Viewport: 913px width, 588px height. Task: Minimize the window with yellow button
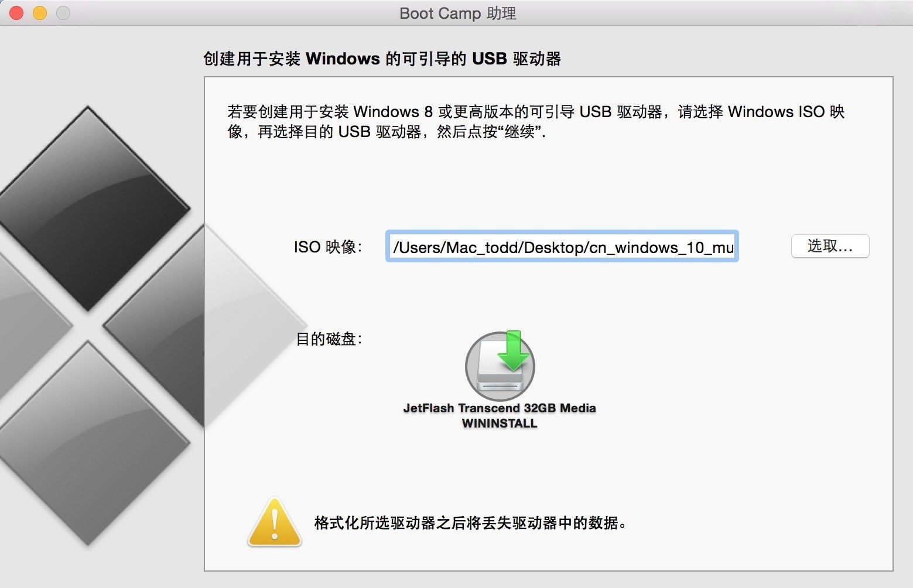click(40, 13)
